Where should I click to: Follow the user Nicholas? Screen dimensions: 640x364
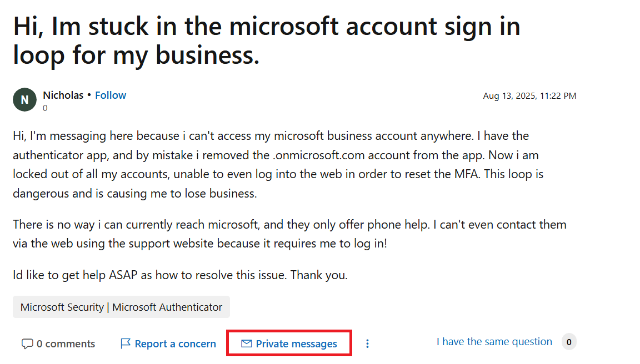click(111, 95)
